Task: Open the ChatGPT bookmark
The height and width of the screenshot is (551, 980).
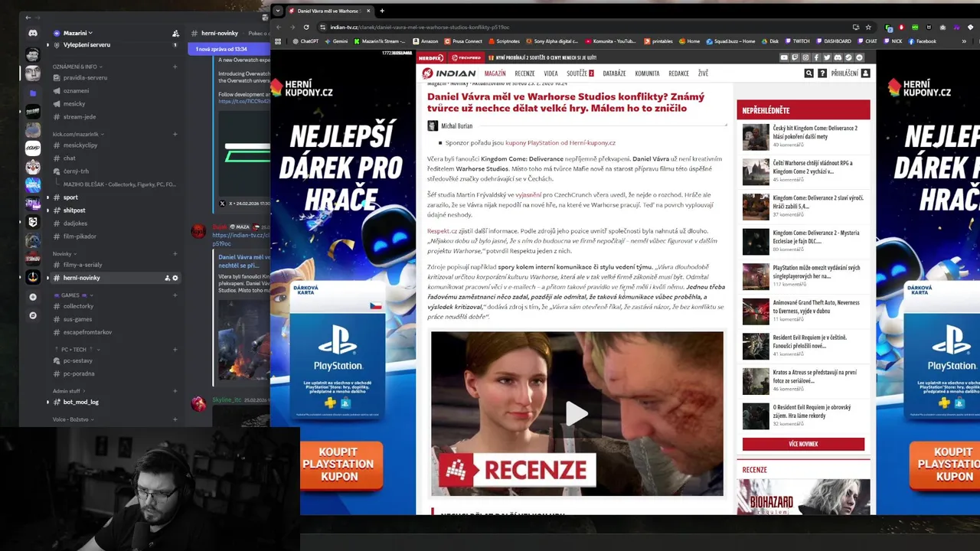Action: [x=305, y=41]
